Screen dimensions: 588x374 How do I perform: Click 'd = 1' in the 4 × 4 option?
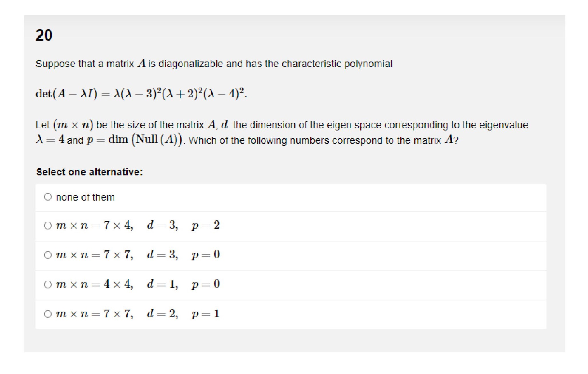(162, 284)
